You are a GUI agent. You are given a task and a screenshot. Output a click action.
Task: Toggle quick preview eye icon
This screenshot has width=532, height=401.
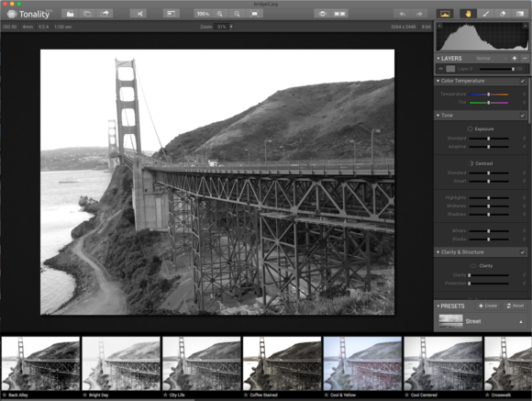click(322, 14)
